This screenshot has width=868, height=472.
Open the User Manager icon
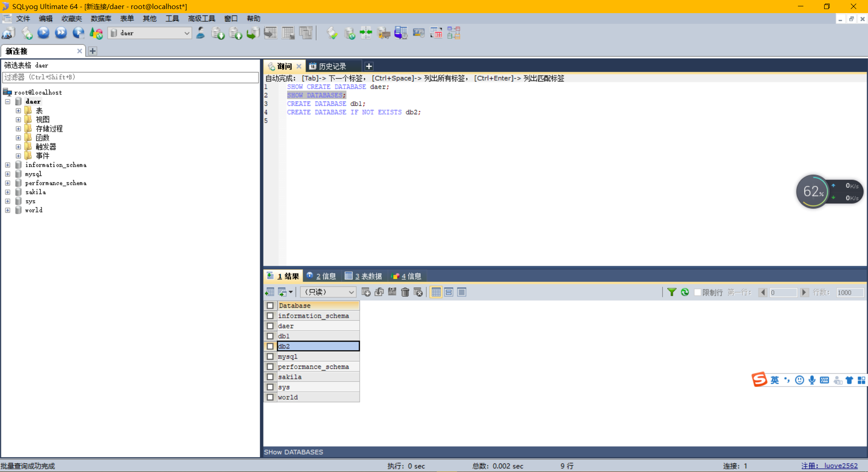(x=200, y=33)
